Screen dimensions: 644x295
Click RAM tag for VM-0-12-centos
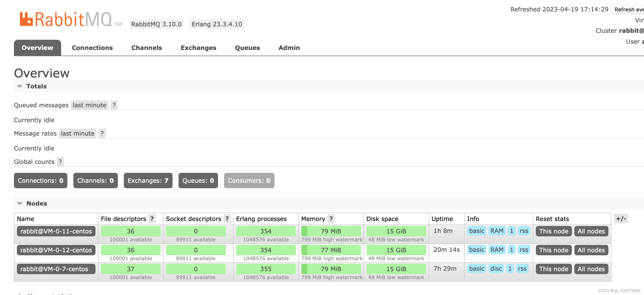coord(497,250)
